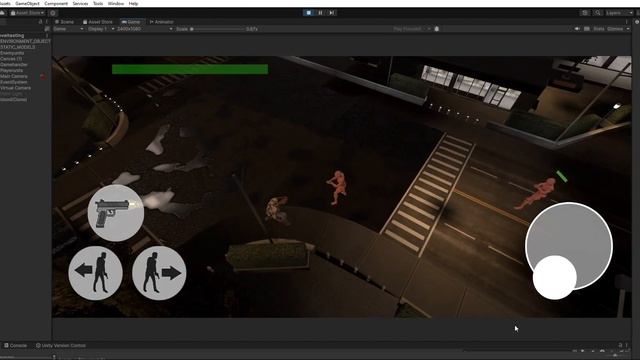
Task: Toggle the Gizmos button
Action: coord(615,29)
